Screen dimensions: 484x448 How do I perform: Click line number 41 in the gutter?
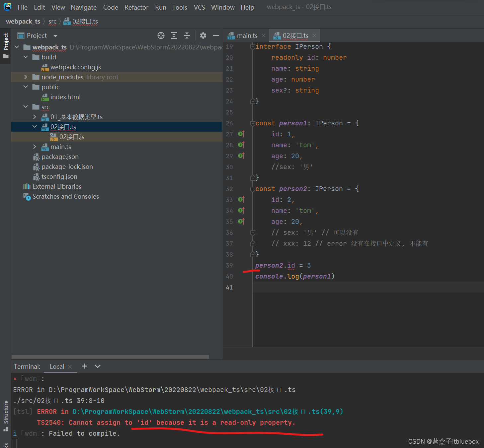click(x=229, y=287)
